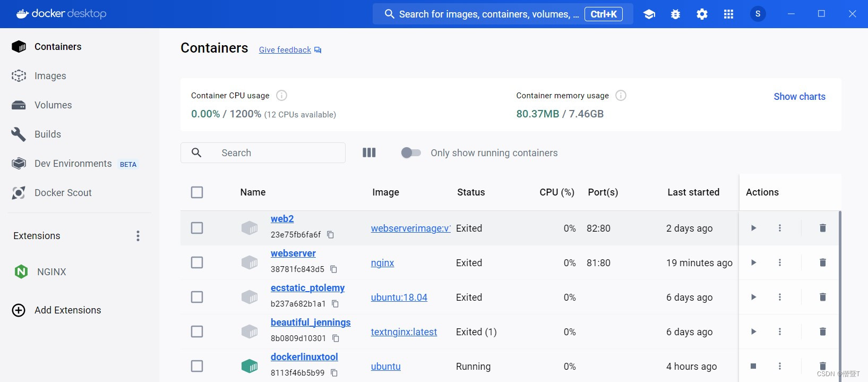Click Show charts
The width and height of the screenshot is (868, 382).
[799, 97]
